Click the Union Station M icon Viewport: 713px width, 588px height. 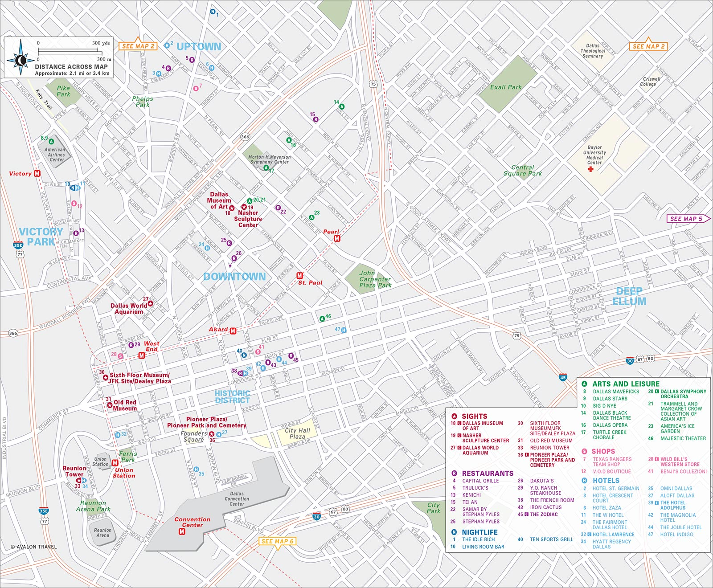point(115,463)
